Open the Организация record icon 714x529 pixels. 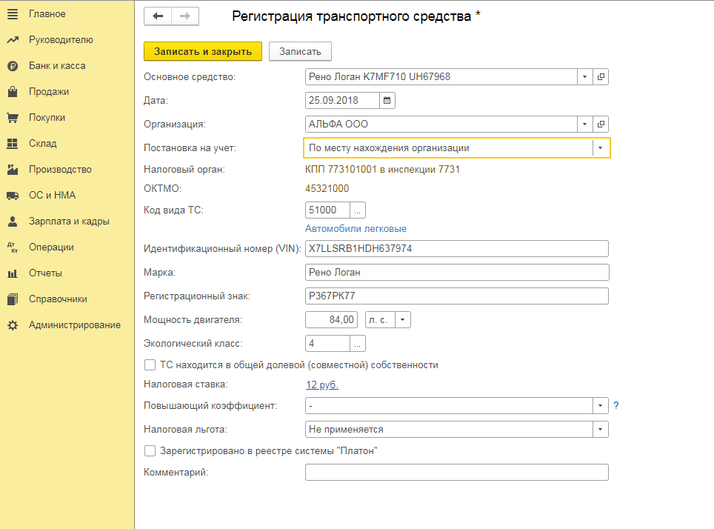pos(601,124)
